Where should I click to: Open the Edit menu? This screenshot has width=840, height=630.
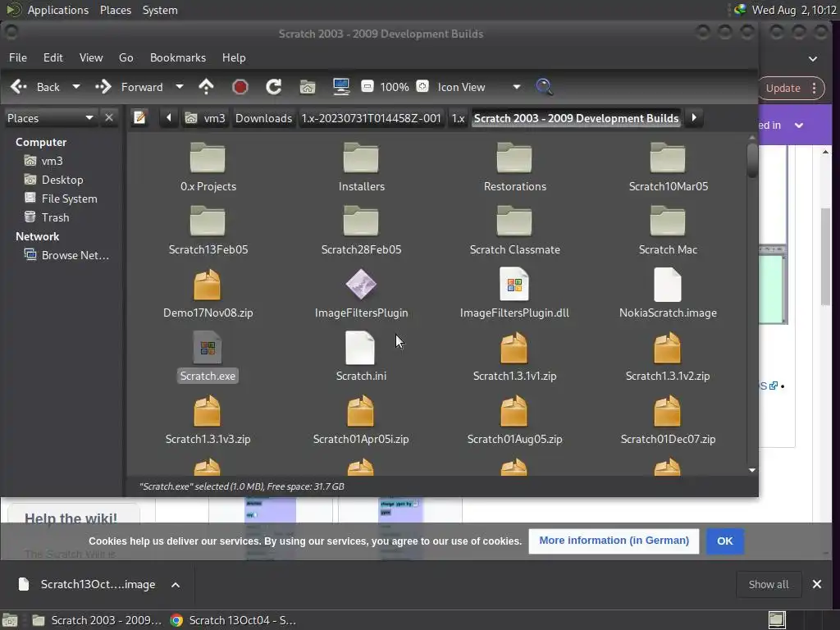click(x=53, y=57)
